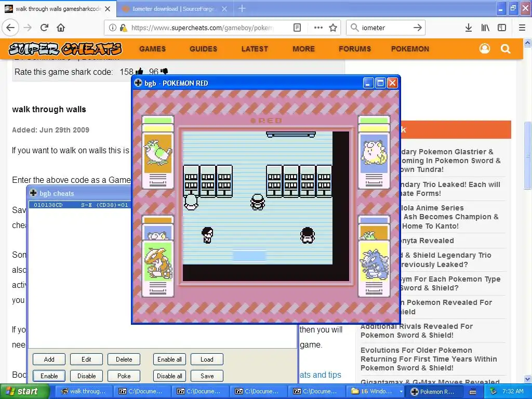This screenshot has height=399, width=532.
Task: Open Evolutions For Older Pokemon article link
Action: point(429,359)
